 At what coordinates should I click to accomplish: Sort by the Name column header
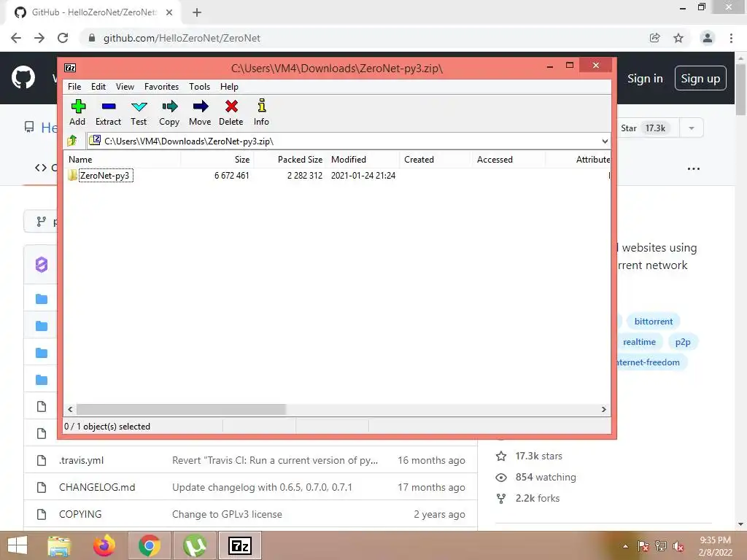[123, 160]
